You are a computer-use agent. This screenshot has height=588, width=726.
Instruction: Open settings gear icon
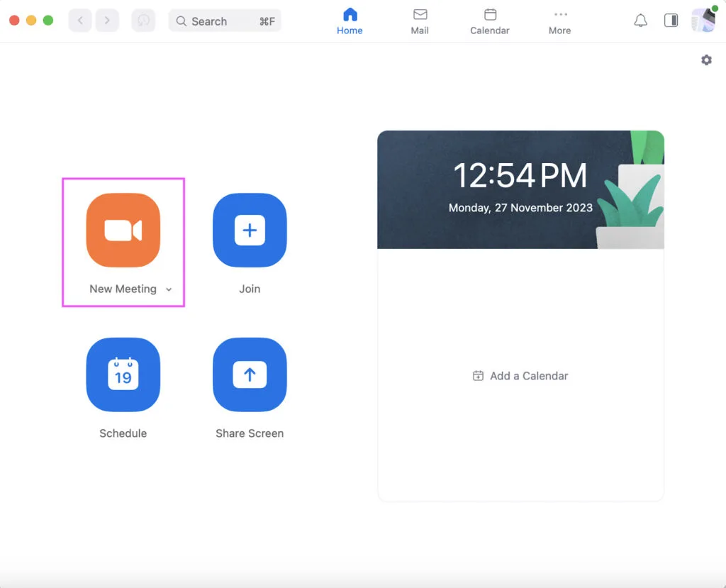click(706, 60)
